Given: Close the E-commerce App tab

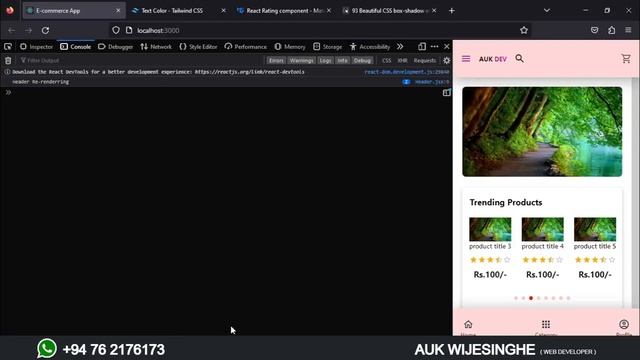Looking at the screenshot, I should [x=118, y=11].
